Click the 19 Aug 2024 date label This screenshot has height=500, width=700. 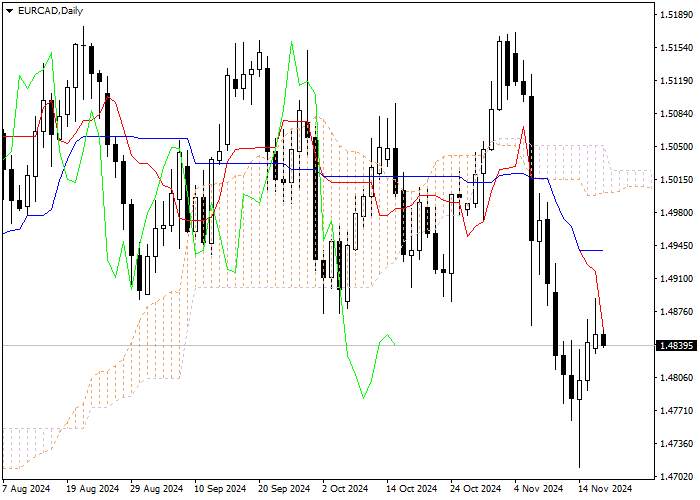pyautogui.click(x=93, y=489)
